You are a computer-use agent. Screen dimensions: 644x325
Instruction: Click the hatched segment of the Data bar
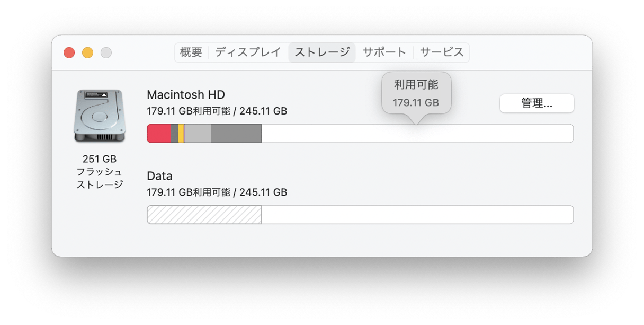pos(204,215)
